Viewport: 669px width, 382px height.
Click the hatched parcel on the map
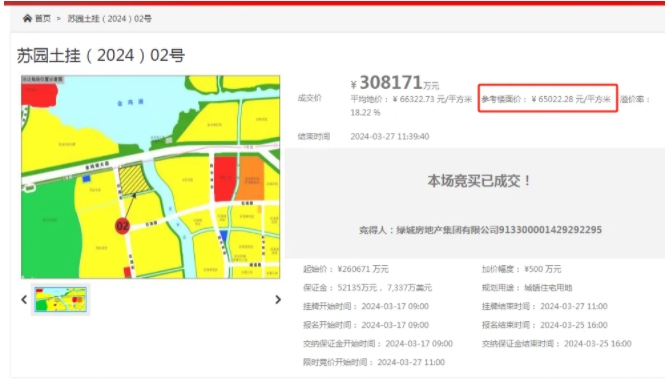point(134,179)
